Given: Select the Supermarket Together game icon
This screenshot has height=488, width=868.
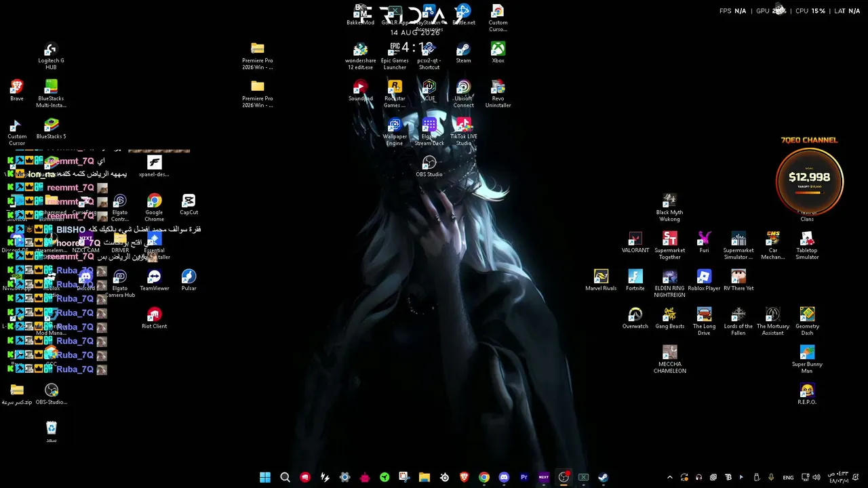Looking at the screenshot, I should (669, 246).
